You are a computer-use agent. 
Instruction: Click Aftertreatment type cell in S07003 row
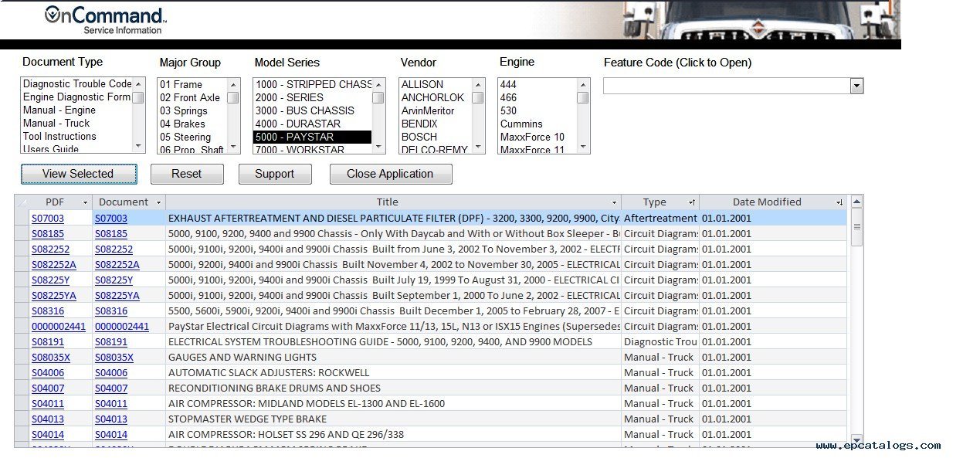click(660, 219)
